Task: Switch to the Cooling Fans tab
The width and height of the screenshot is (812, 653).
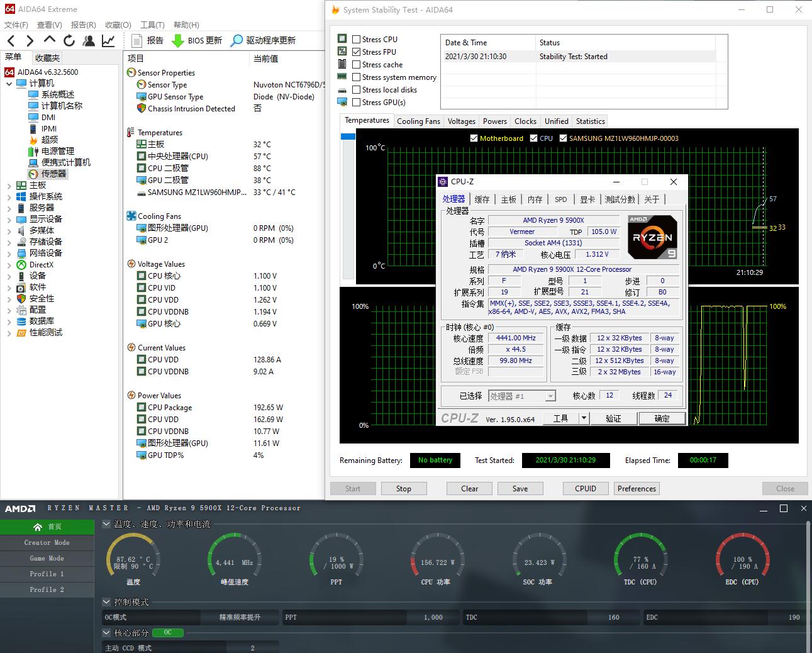Action: (418, 121)
